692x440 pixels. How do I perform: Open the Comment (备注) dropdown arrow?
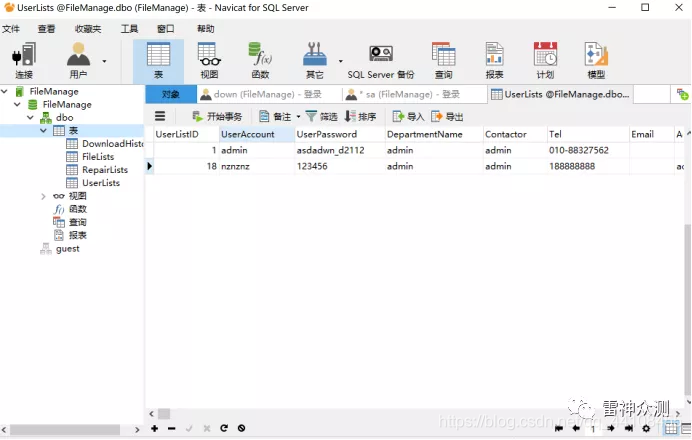point(298,117)
